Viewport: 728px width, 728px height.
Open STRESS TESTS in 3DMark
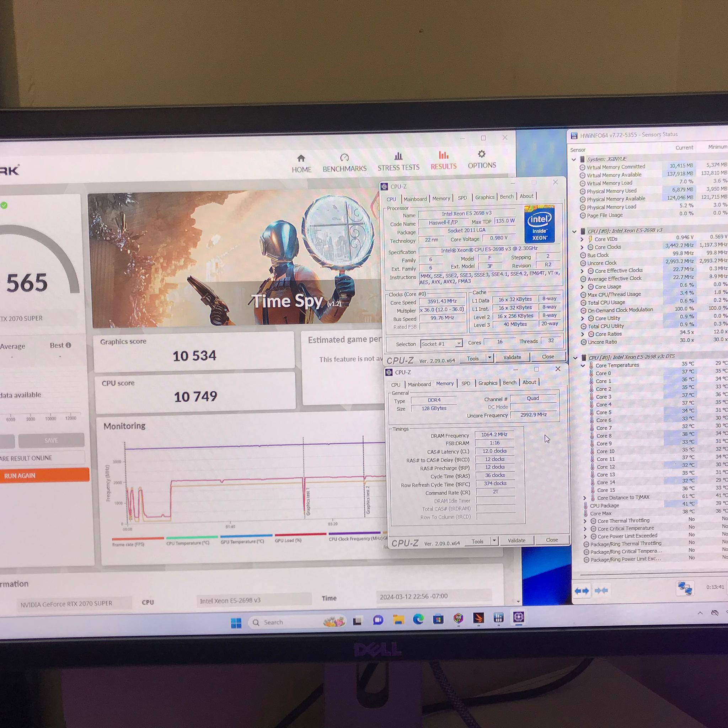point(398,162)
